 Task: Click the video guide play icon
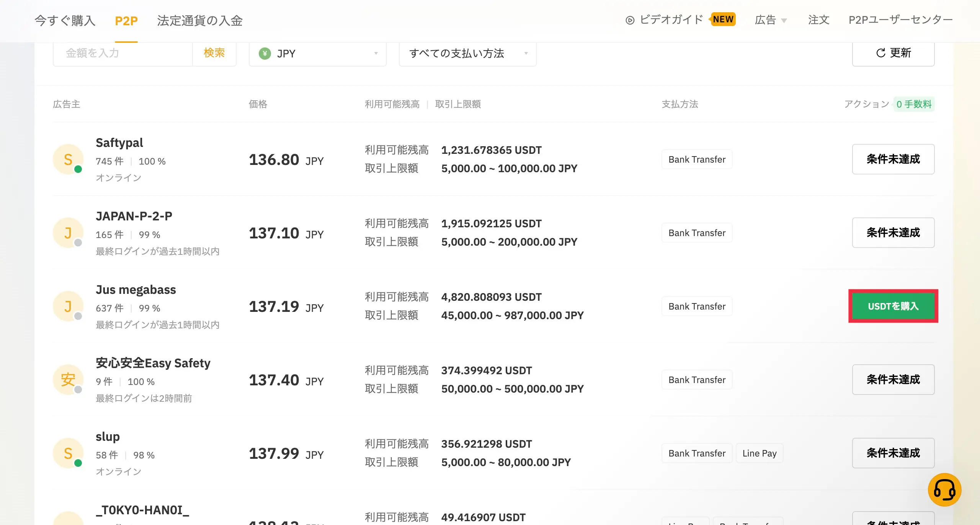coord(630,20)
